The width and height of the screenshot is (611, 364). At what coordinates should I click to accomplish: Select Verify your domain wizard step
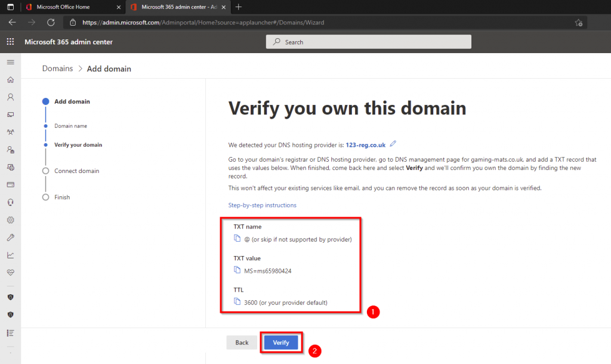point(78,144)
